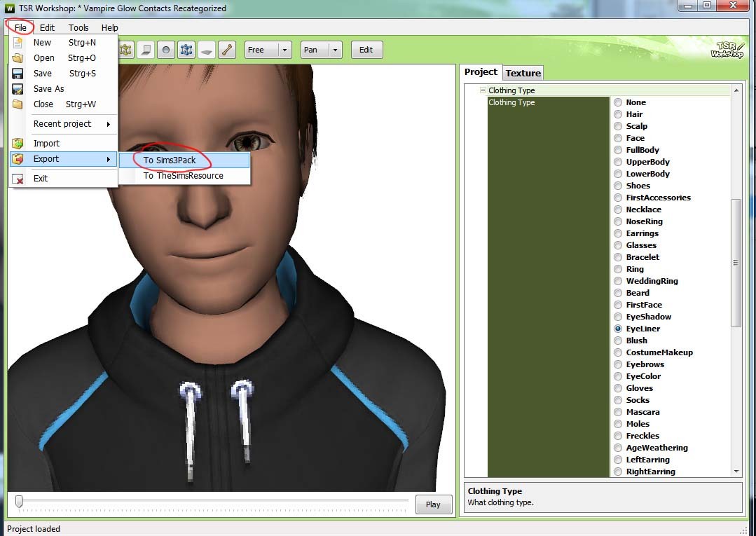Click the properties panel scrollbar thumb
The width and height of the screenshot is (756, 536).
[x=736, y=263]
